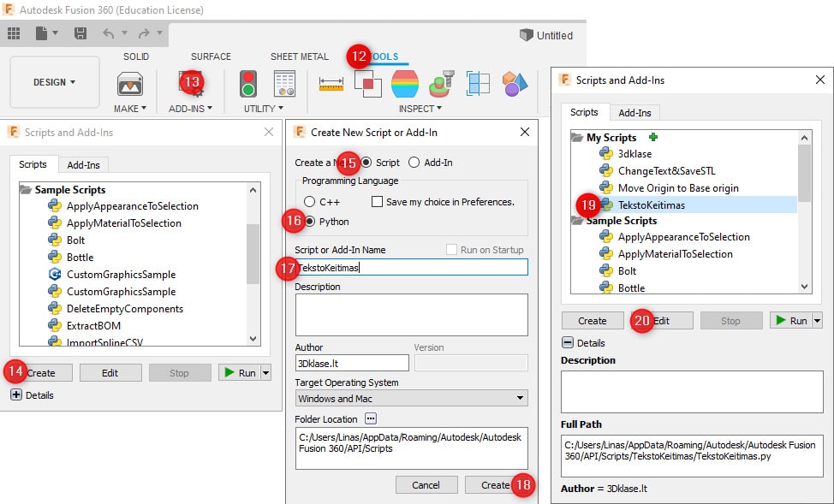
Task: Click the Python icon beside ChangeText&SaveSTL
Action: (606, 171)
